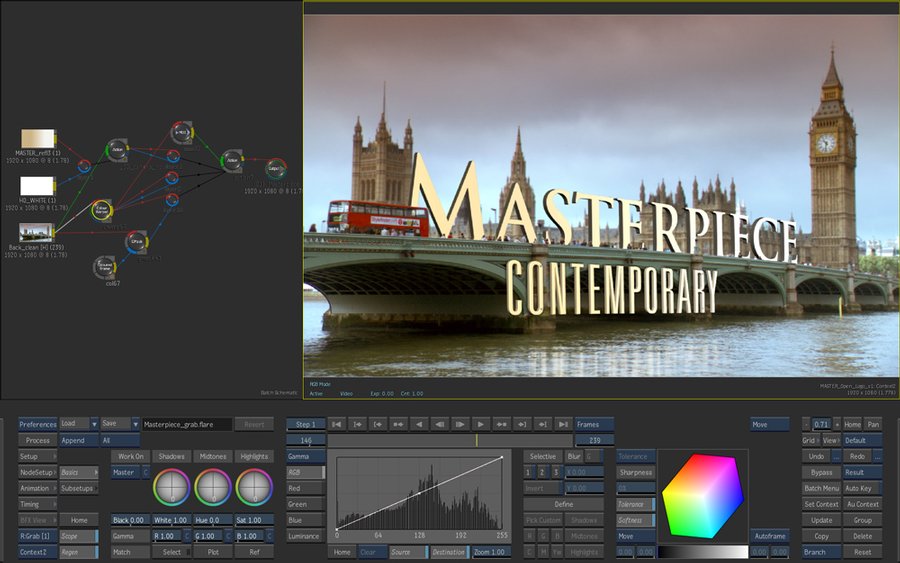Open Preferences
900x563 pixels.
click(37, 424)
